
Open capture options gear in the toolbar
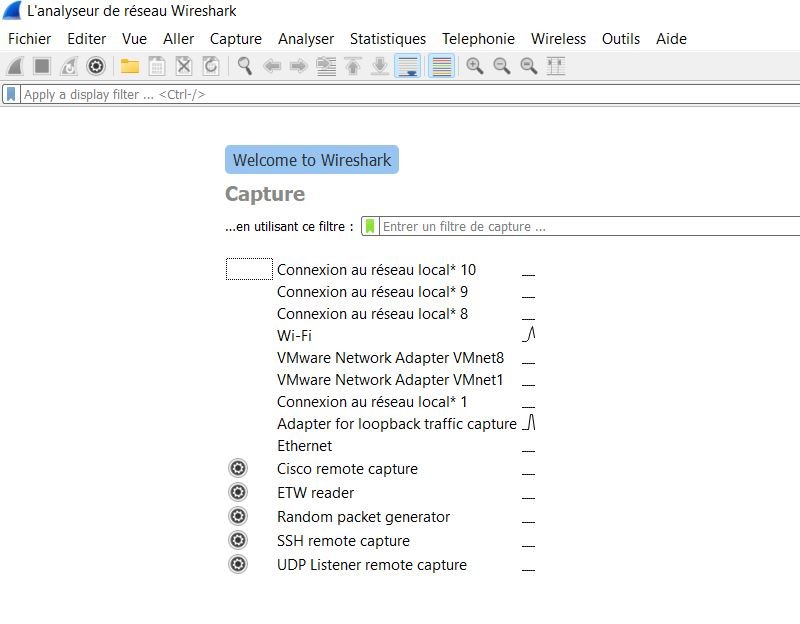96,66
